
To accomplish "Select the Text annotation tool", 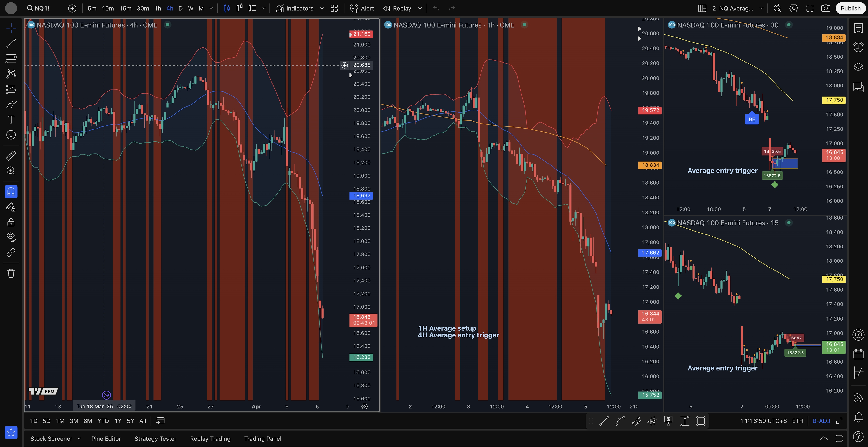I will (11, 119).
